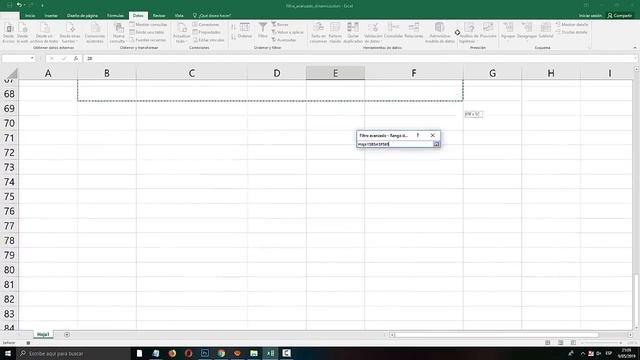Sort ascending A to Z icon
This screenshot has height=360, width=640.
(x=233, y=27)
